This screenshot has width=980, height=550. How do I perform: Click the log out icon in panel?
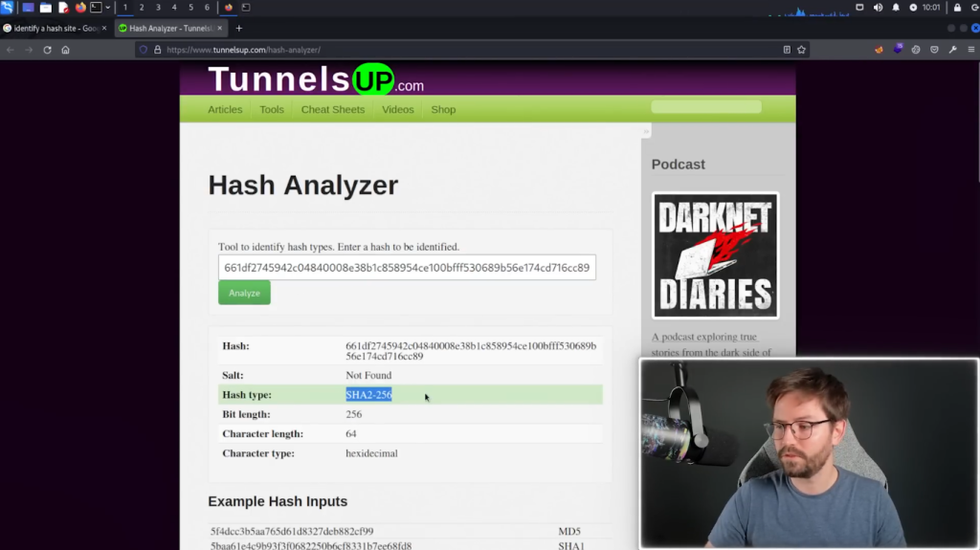(x=975, y=8)
